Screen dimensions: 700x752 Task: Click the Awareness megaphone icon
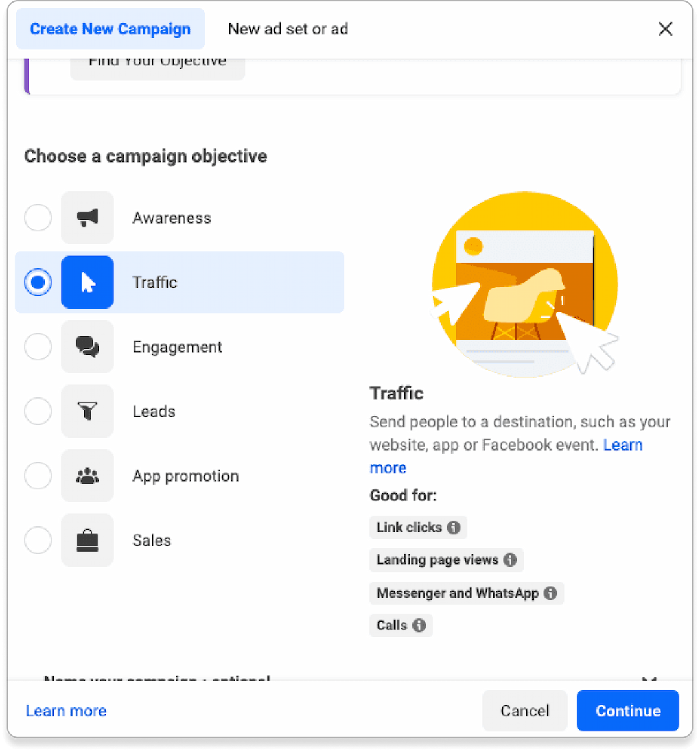(87, 218)
